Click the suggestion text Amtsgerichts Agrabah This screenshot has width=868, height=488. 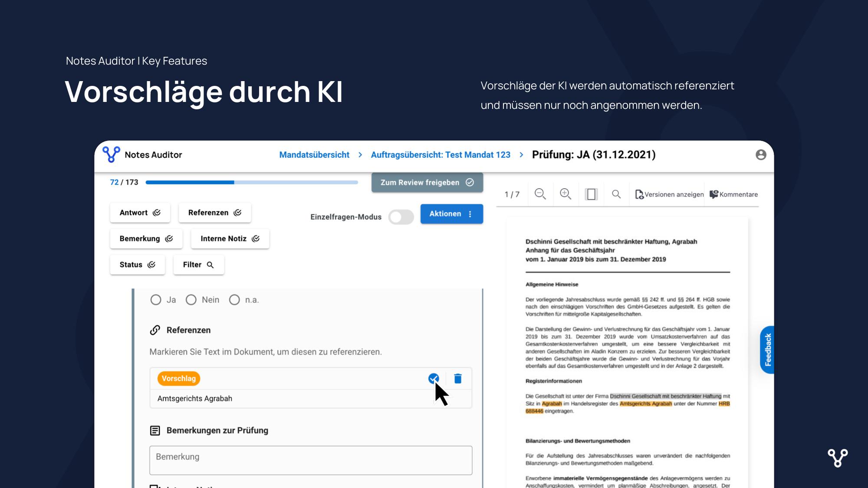click(195, 399)
